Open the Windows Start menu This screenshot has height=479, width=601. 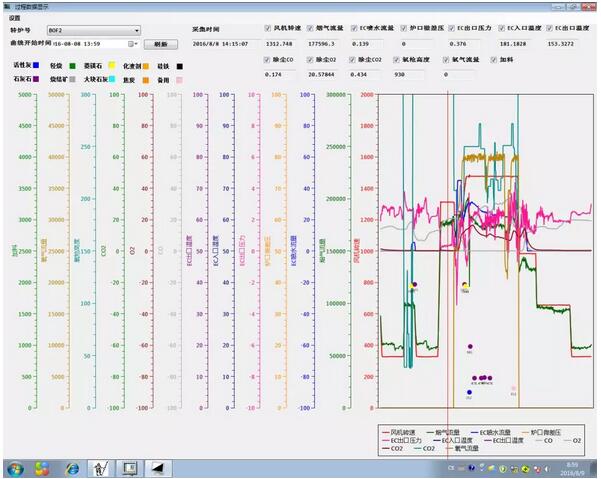click(15, 467)
